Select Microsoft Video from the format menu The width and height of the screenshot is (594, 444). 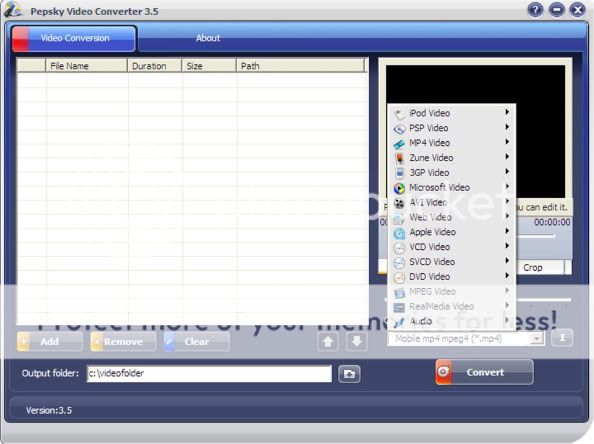coord(452,188)
